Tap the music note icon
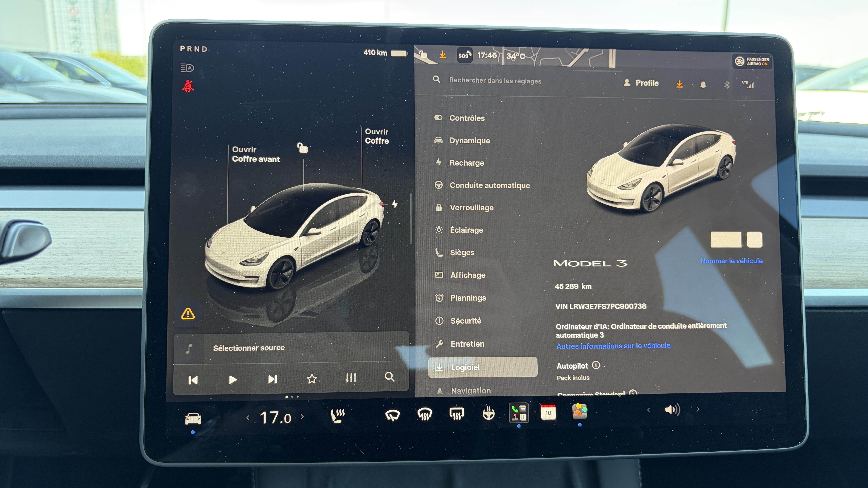 tap(189, 349)
